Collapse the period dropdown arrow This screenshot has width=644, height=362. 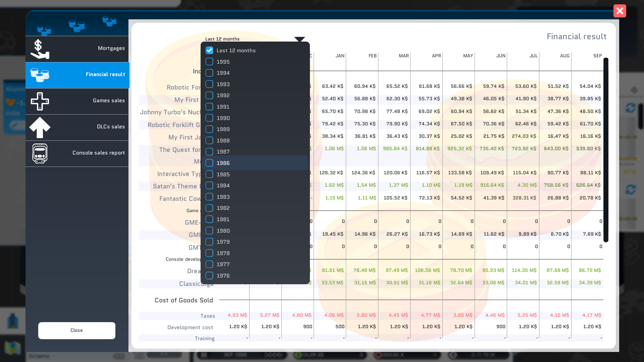(299, 39)
